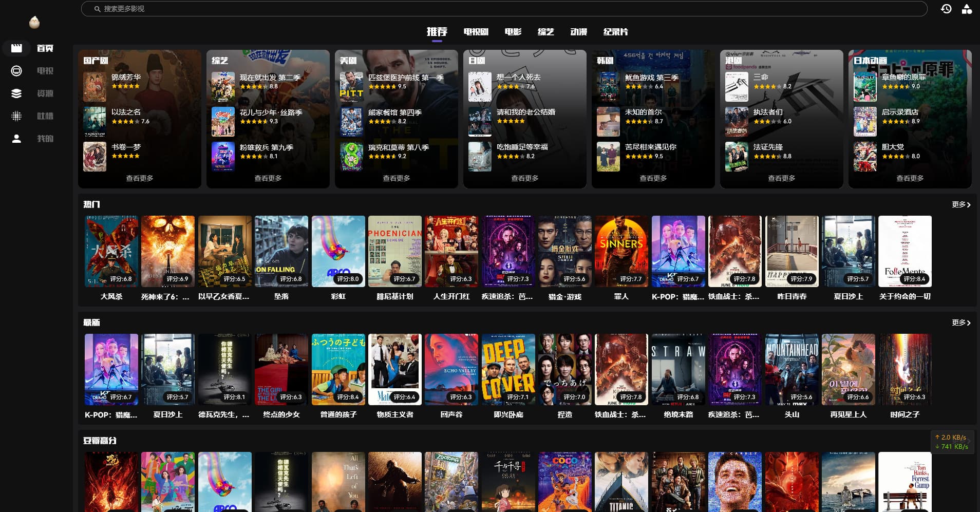Open the history clock icon
The height and width of the screenshot is (512, 980).
tap(946, 9)
